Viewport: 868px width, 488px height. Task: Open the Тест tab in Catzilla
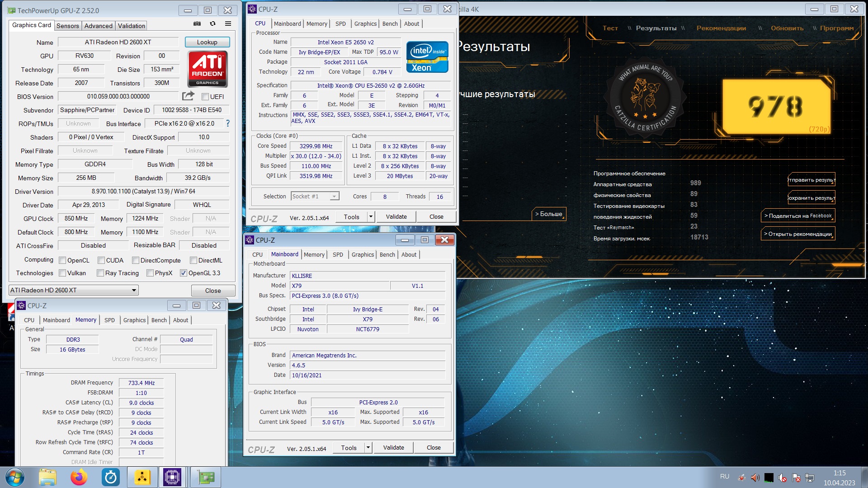coord(610,28)
